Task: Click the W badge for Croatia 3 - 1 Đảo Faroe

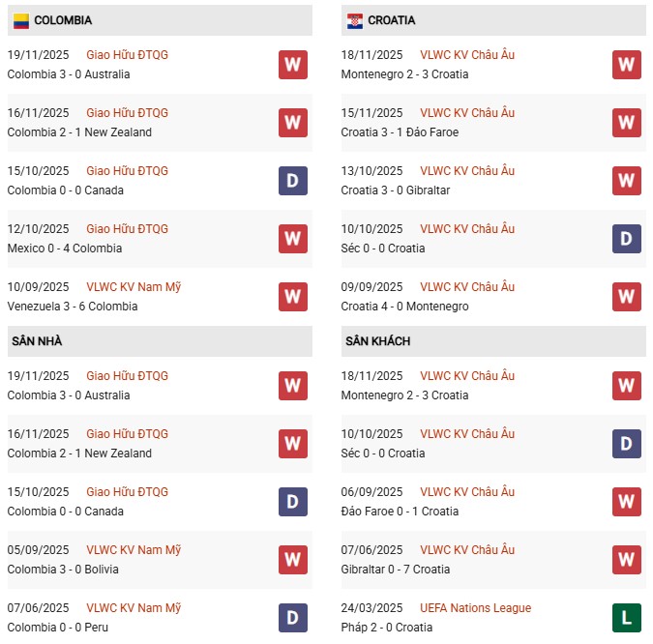Action: click(x=627, y=123)
